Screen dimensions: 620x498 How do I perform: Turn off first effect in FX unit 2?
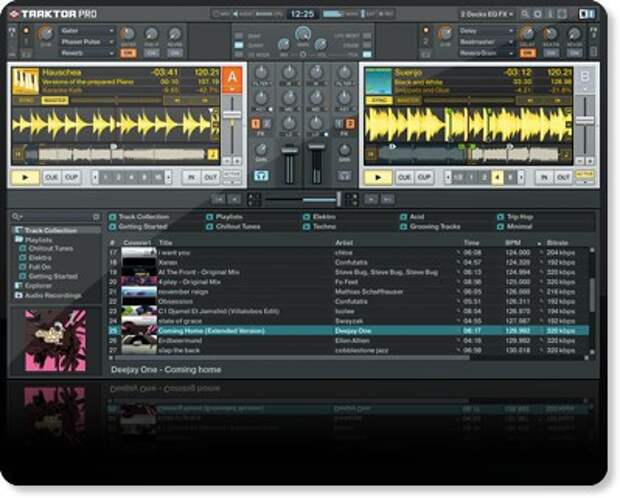point(527,53)
